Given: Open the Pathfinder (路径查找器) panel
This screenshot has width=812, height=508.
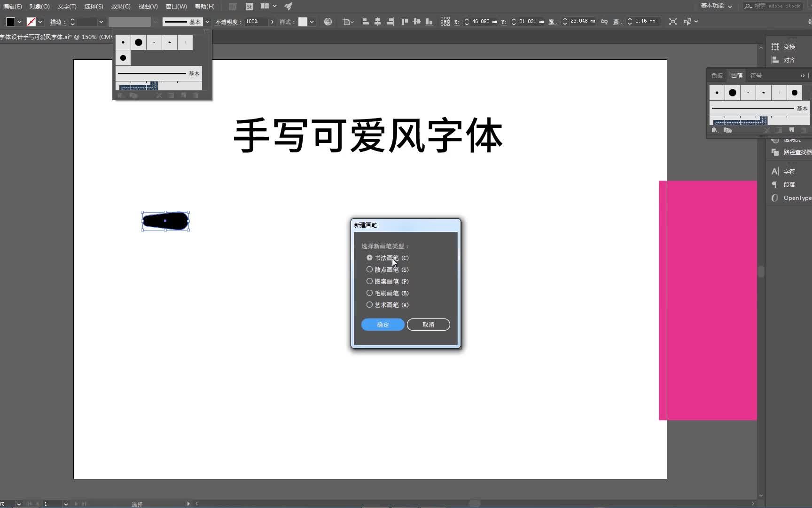Looking at the screenshot, I should point(791,152).
